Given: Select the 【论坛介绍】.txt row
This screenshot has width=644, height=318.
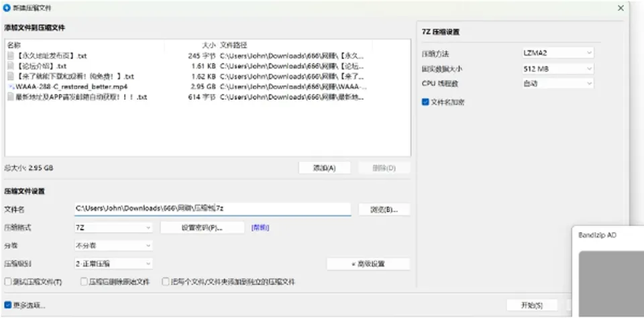Looking at the screenshot, I should pyautogui.click(x=207, y=66).
